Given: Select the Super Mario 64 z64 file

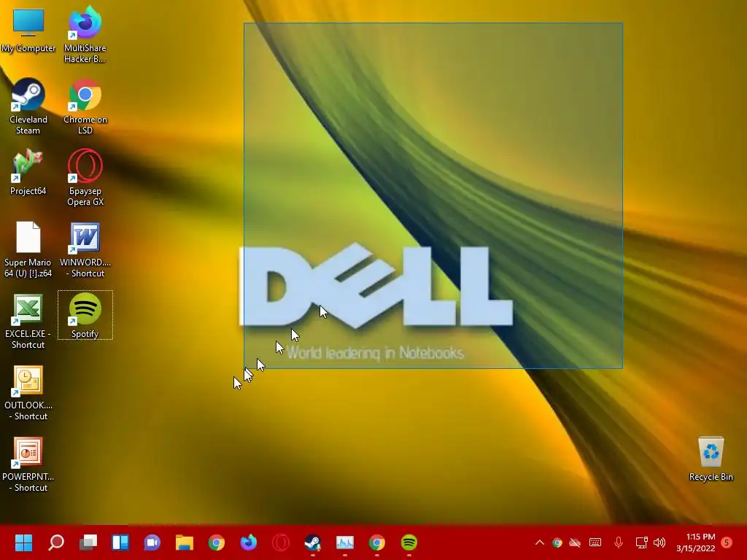Looking at the screenshot, I should pos(28,249).
